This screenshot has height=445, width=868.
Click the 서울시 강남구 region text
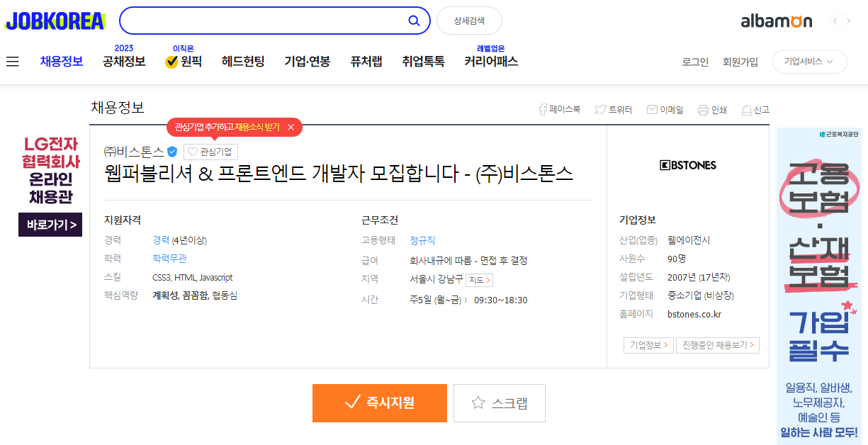pyautogui.click(x=436, y=280)
